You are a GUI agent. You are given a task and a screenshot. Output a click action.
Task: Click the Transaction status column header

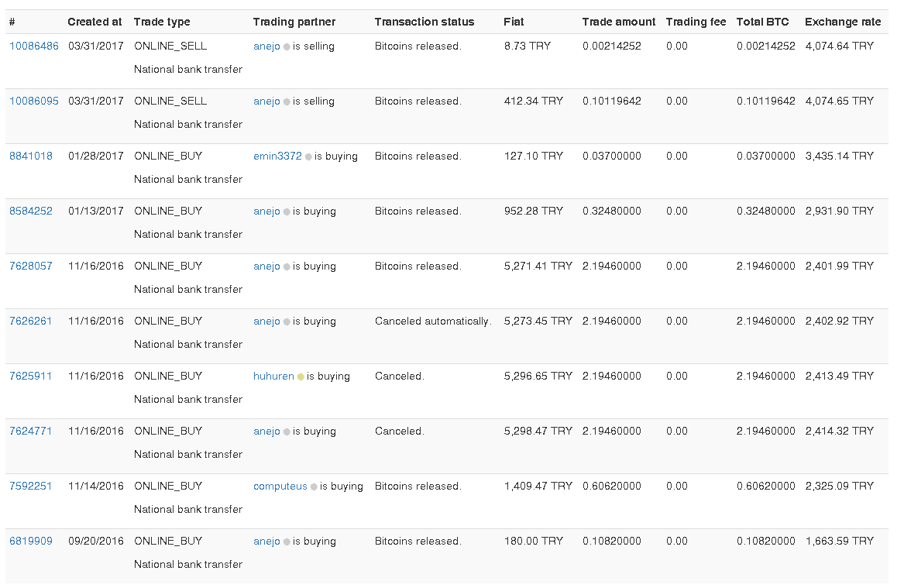click(x=425, y=22)
